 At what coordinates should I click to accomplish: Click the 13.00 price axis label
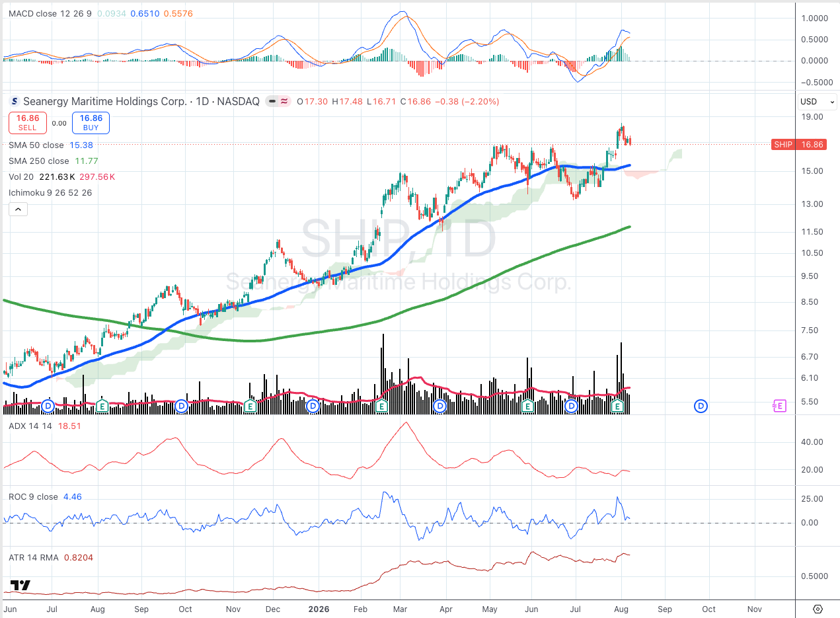coord(814,204)
